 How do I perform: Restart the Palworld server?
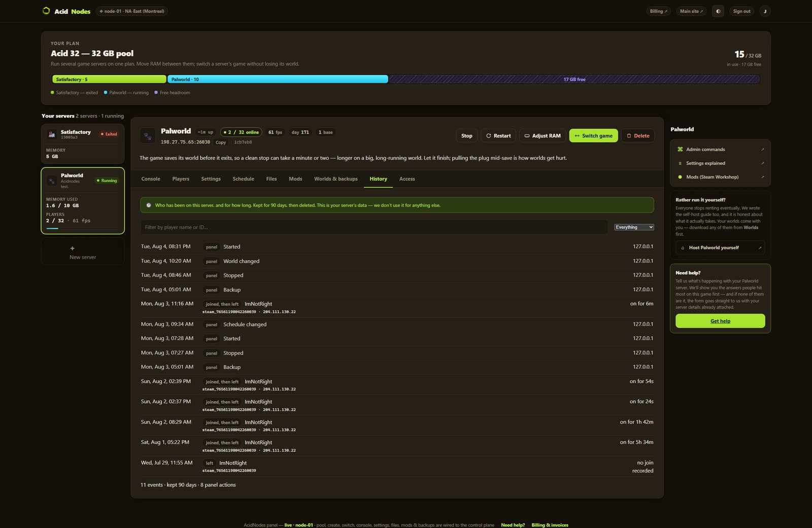(498, 136)
